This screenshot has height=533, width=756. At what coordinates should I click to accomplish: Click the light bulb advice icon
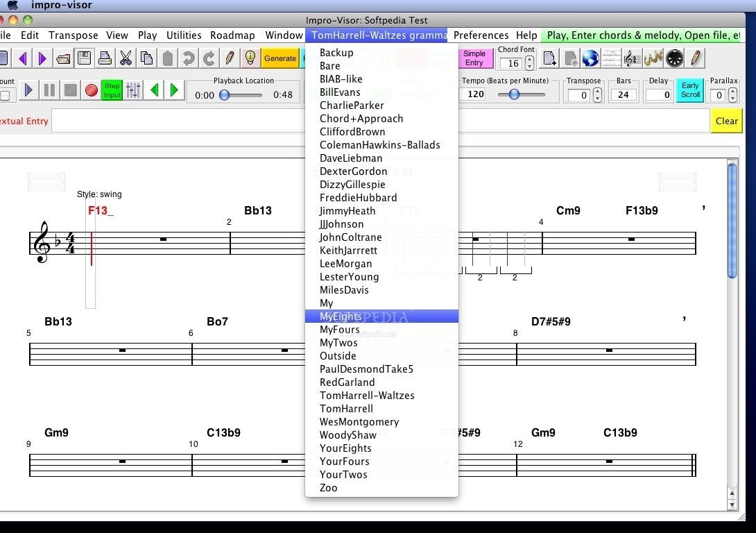click(x=250, y=58)
